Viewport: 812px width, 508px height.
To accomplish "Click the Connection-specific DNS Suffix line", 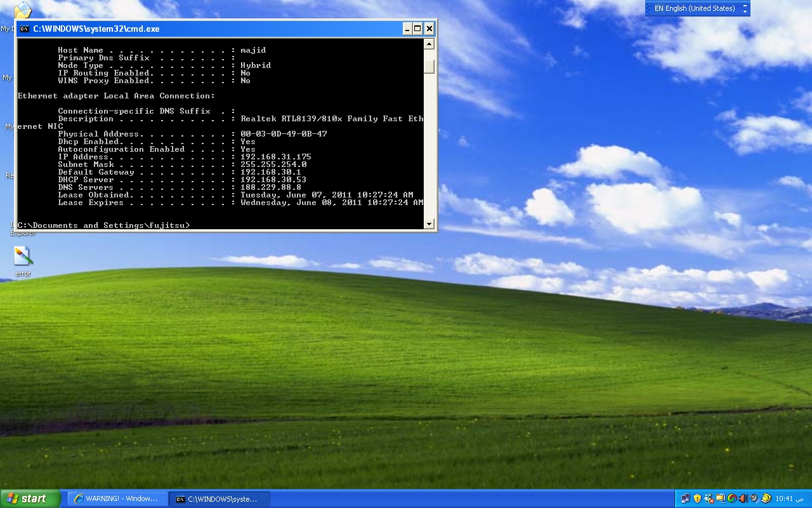I will coord(147,111).
